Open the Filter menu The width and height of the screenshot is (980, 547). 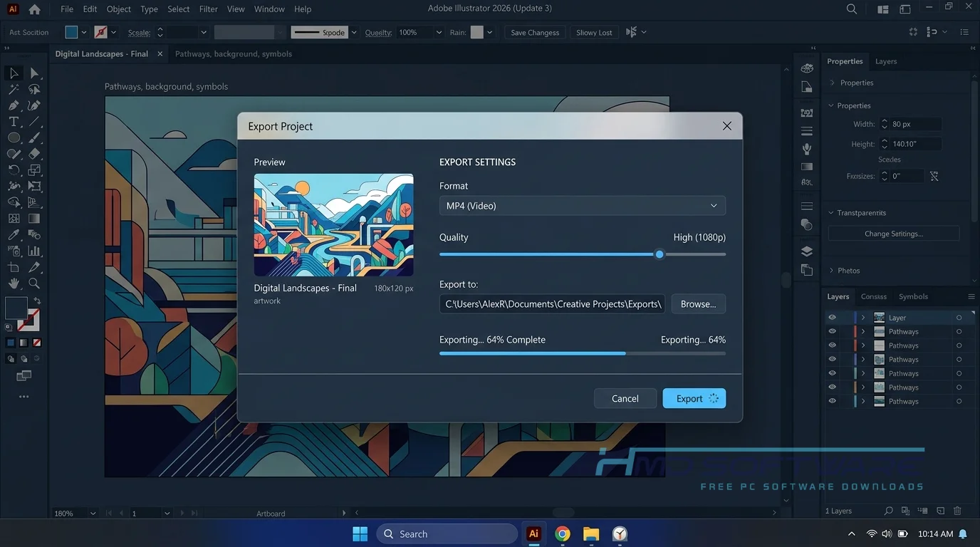[x=209, y=9]
